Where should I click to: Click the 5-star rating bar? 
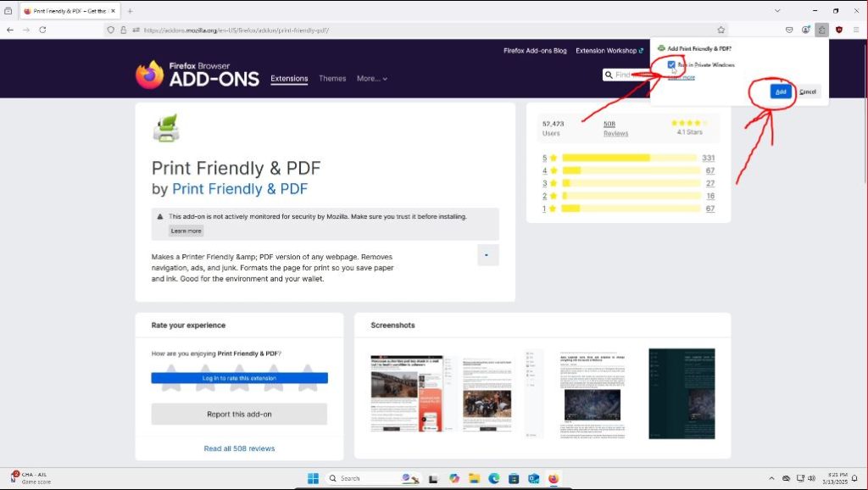coord(630,158)
